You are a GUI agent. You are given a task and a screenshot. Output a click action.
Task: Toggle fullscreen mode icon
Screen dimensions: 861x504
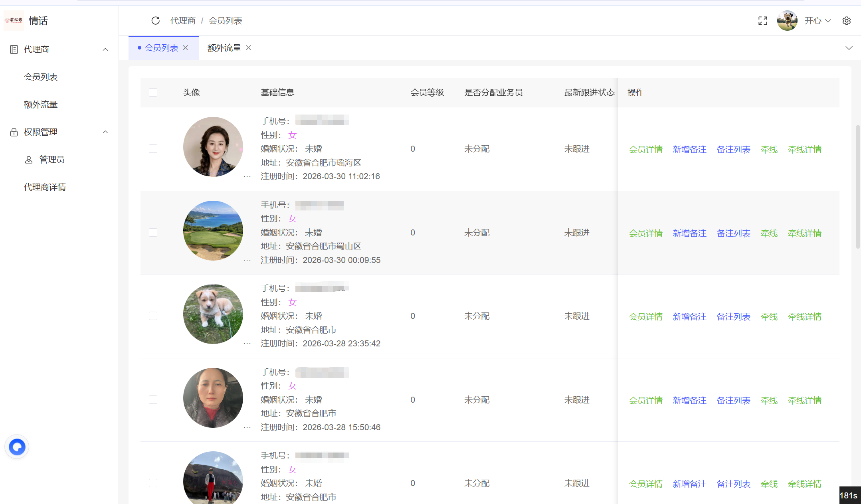point(762,21)
